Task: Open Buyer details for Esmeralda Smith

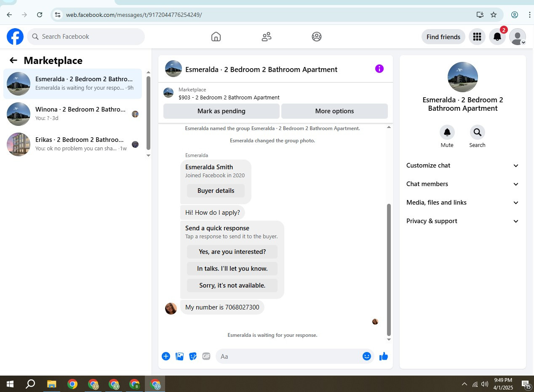Action: pyautogui.click(x=216, y=191)
